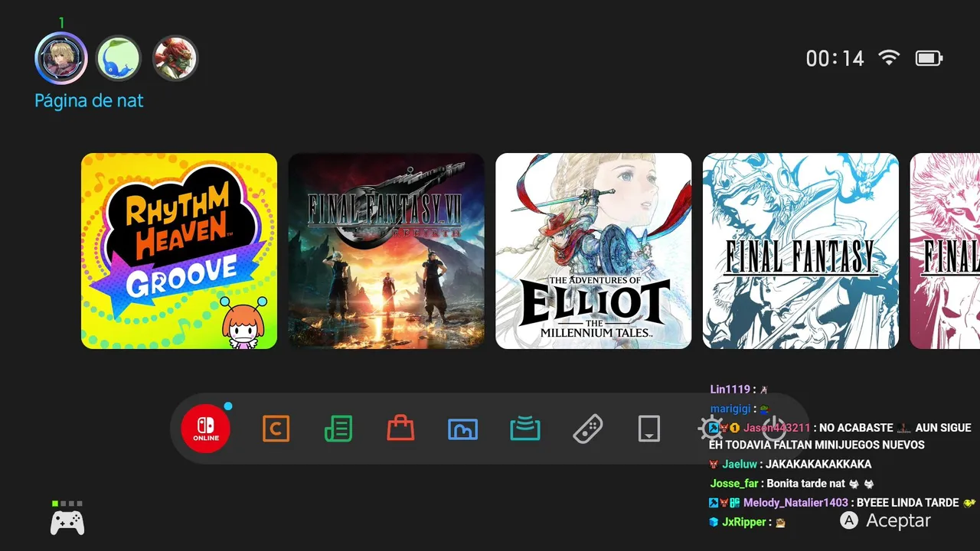
Task: Click chat username Lin1119
Action: point(730,390)
